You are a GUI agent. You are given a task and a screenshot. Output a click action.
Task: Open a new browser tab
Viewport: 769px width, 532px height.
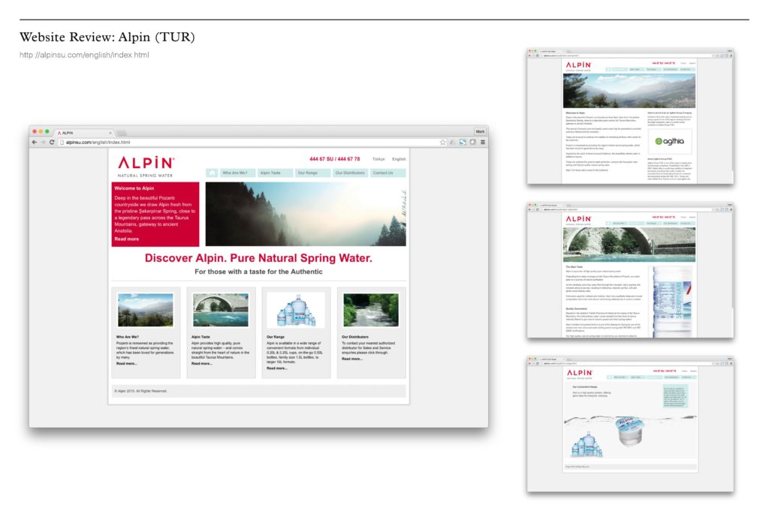[x=122, y=133]
